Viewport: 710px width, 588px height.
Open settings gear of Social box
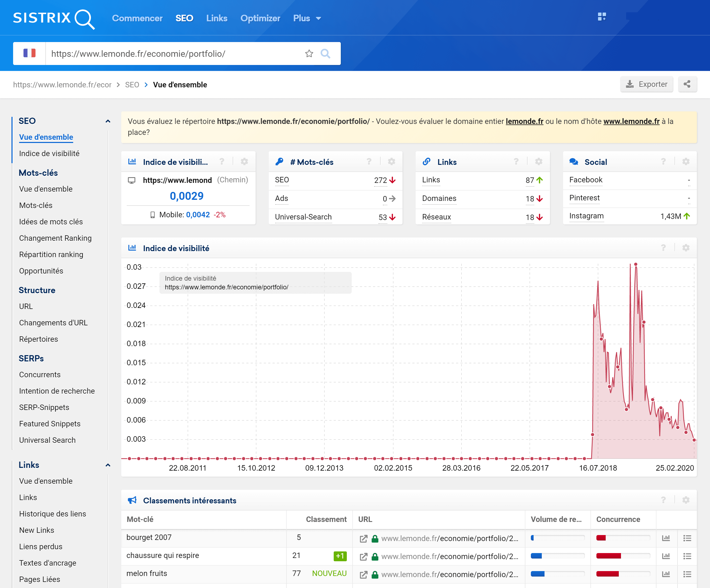pyautogui.click(x=686, y=162)
